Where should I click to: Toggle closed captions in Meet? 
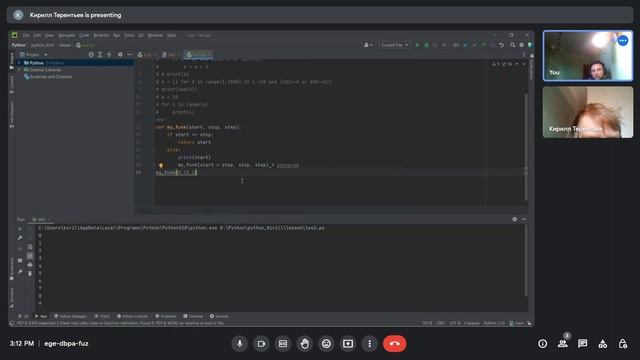[x=283, y=344]
